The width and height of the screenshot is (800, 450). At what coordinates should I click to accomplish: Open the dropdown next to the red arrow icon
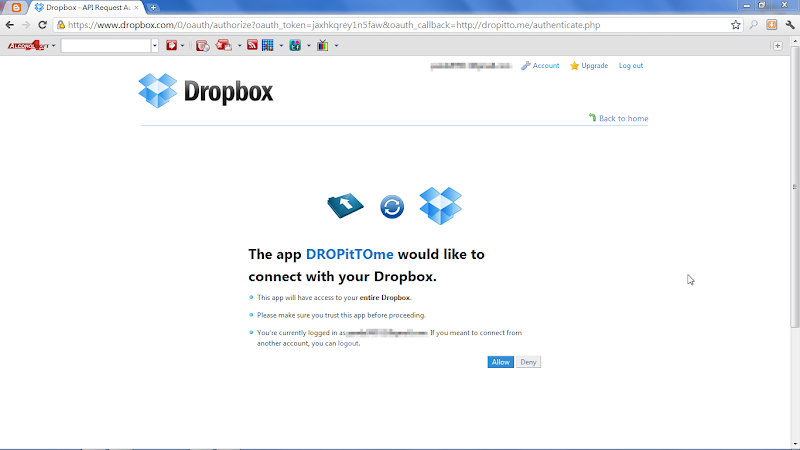[183, 45]
